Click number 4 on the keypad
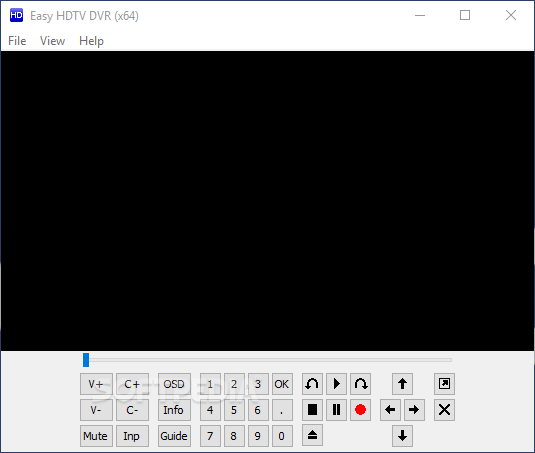This screenshot has width=535, height=453. coord(210,410)
